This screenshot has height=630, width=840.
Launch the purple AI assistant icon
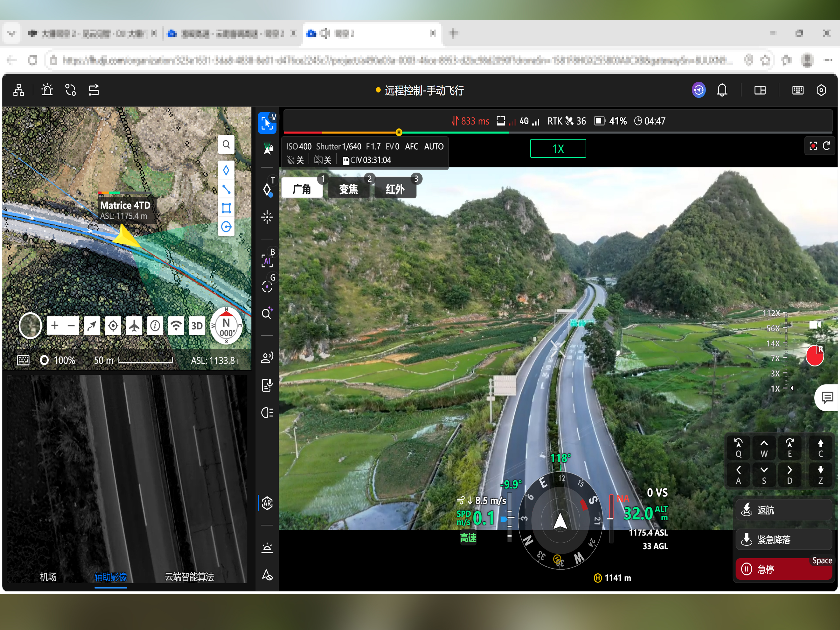tap(698, 90)
